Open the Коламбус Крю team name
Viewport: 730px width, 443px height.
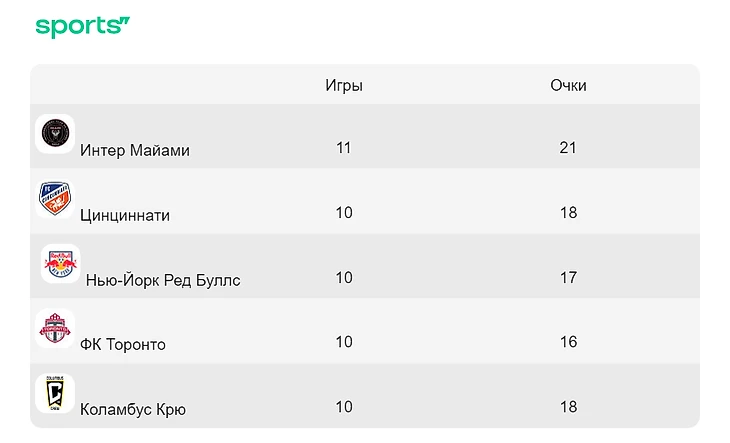133,409
